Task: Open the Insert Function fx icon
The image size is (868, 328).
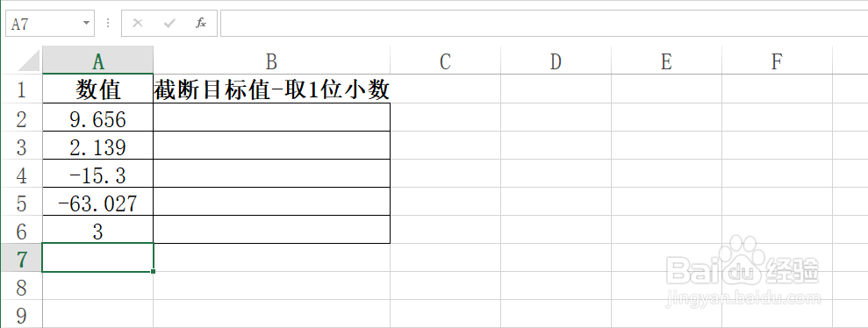Action: (201, 23)
